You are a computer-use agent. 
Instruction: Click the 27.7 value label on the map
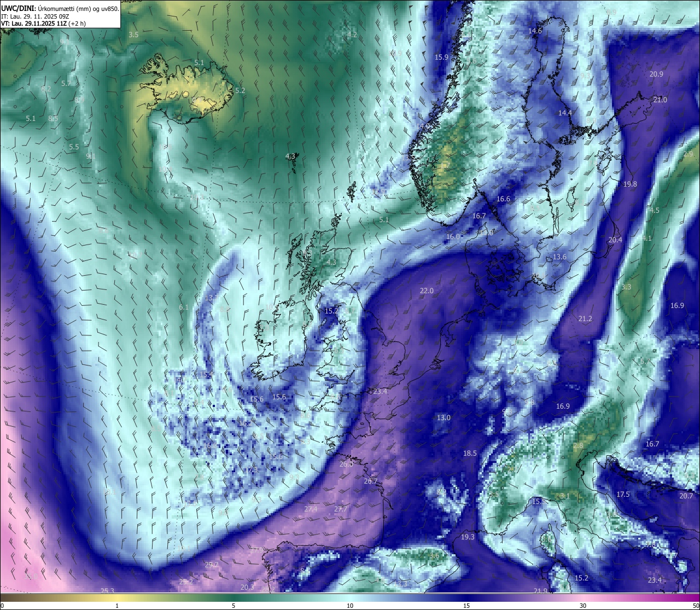[341, 509]
